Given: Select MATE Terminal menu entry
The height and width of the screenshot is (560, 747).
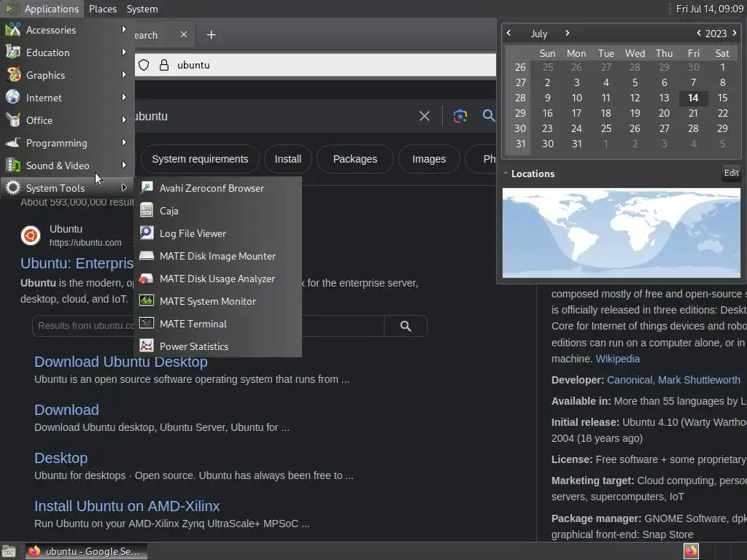Looking at the screenshot, I should point(217,324).
